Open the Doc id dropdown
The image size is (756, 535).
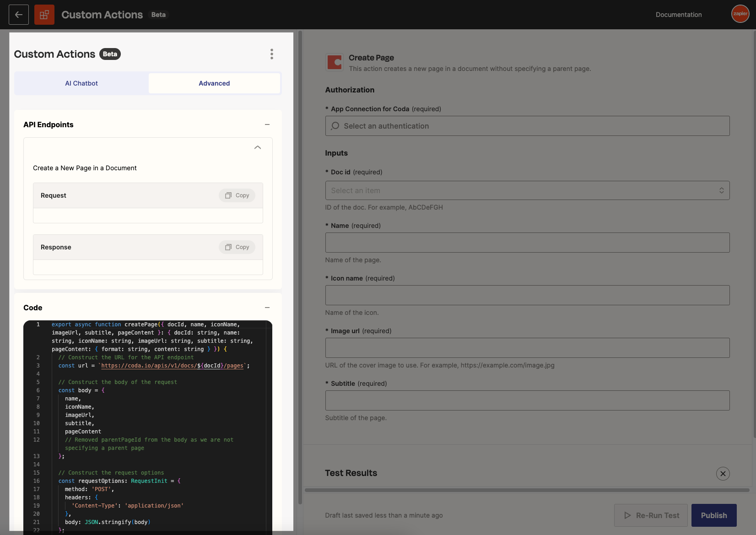pos(527,190)
